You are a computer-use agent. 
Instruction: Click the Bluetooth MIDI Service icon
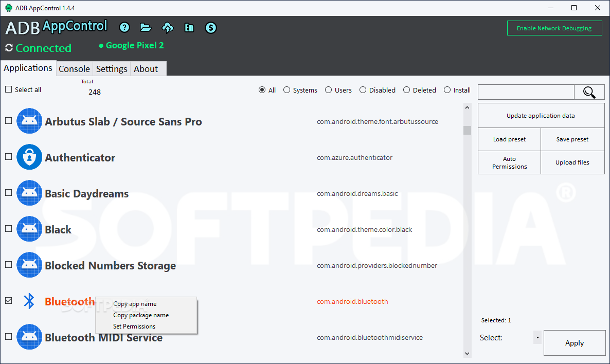click(29, 337)
